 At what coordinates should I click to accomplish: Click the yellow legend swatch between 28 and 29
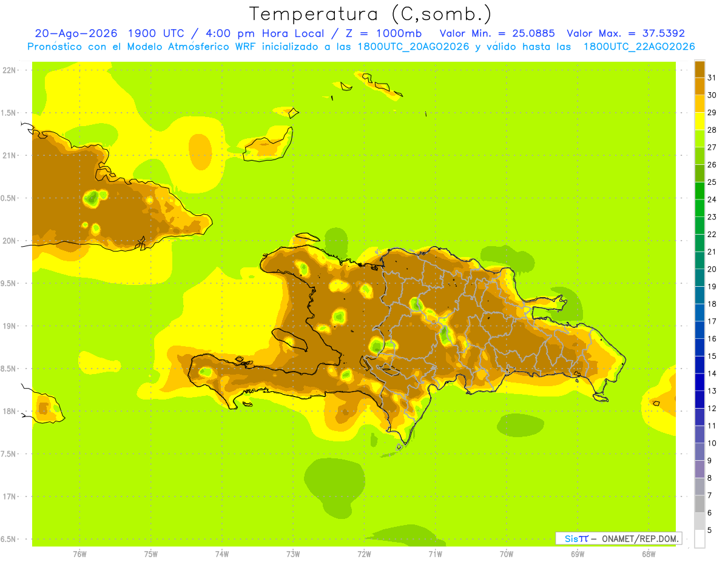click(x=699, y=121)
